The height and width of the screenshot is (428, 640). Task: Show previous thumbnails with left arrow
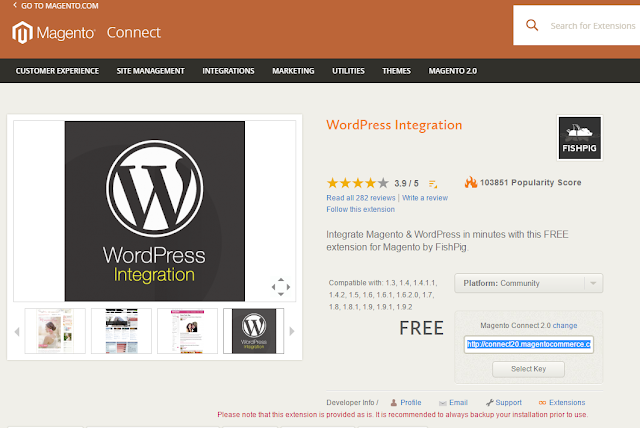[17, 331]
